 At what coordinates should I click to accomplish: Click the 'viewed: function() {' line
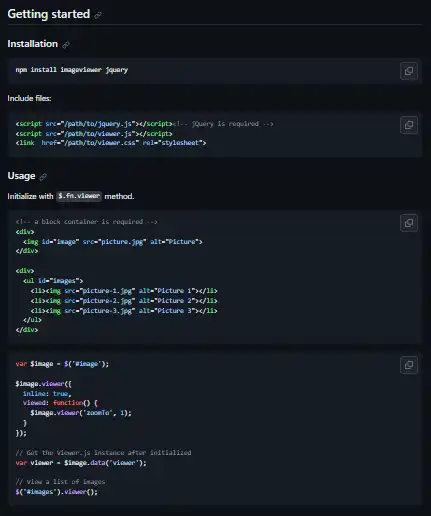60,403
